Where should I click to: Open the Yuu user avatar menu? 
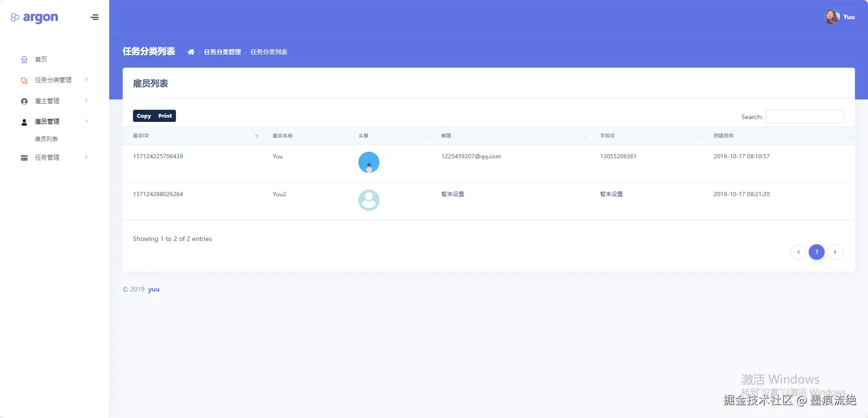coord(832,17)
